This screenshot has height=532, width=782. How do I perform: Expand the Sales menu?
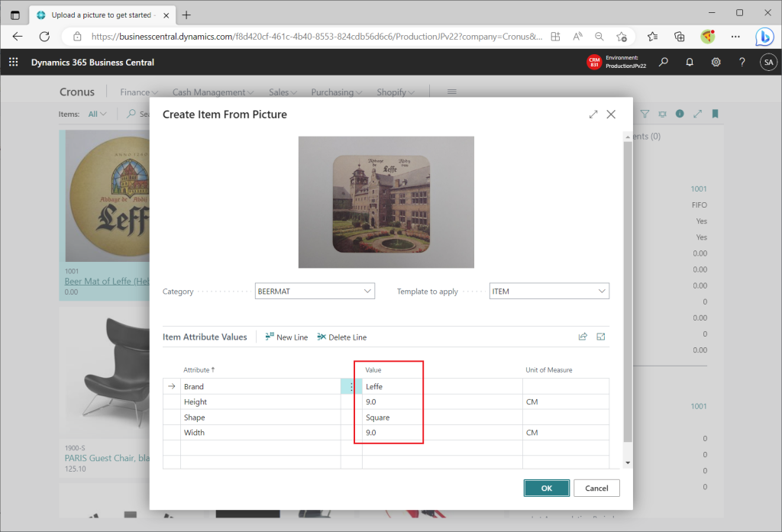(x=283, y=92)
